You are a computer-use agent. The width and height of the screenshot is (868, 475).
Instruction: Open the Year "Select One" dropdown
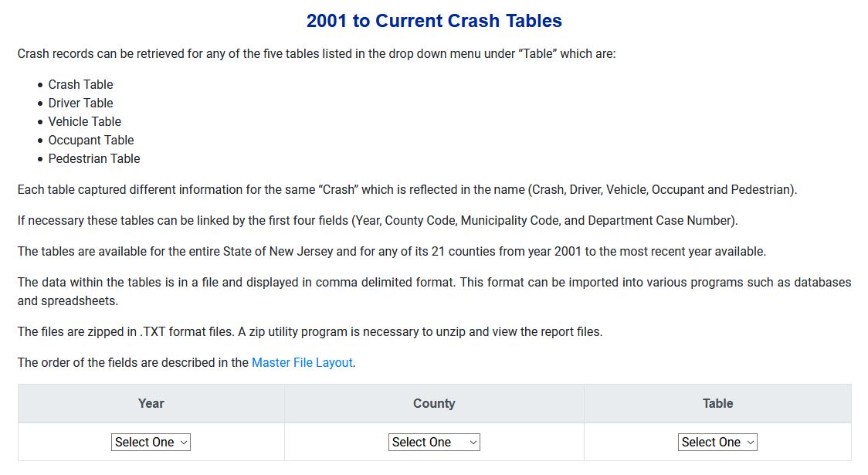[x=151, y=443]
